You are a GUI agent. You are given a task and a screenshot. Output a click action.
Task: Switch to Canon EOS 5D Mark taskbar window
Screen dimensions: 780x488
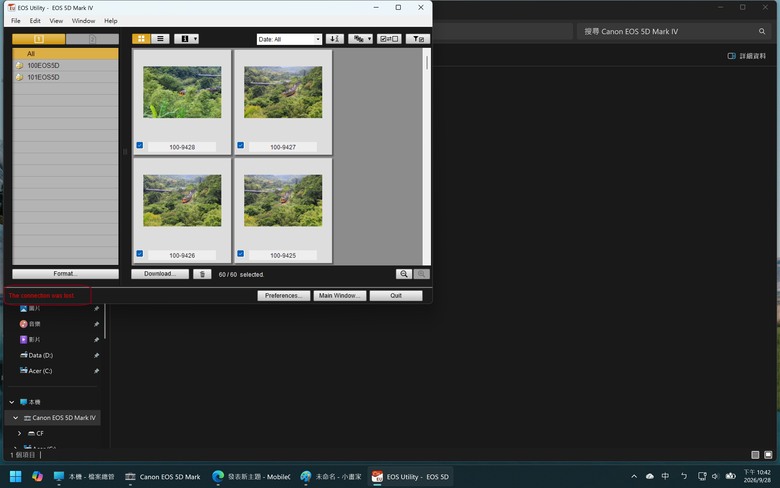coord(163,477)
